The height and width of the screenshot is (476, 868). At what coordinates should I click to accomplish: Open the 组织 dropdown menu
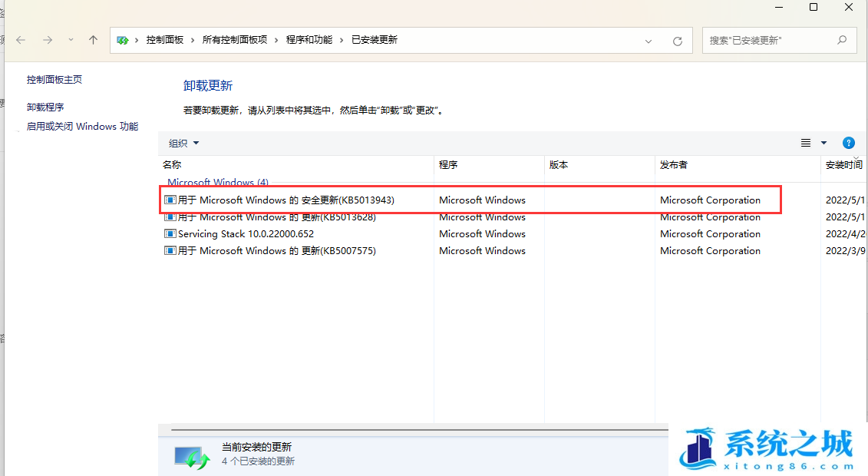click(183, 144)
